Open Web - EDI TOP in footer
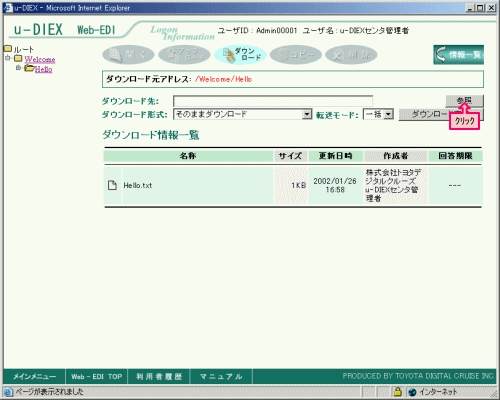This screenshot has height=400, width=500. pyautogui.click(x=97, y=377)
